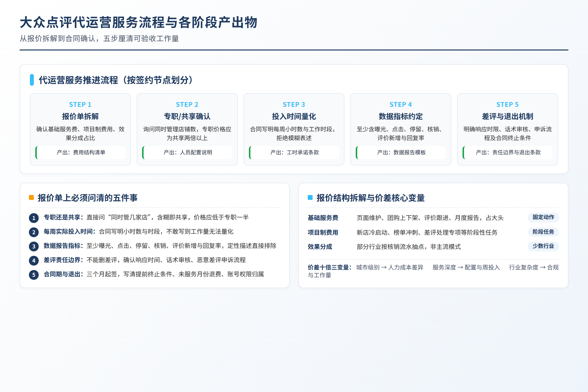Click the description 新店冷启动、榜单冲刺、差评处理专项等阶段性任务
This screenshot has width=588, height=392.
[427, 232]
